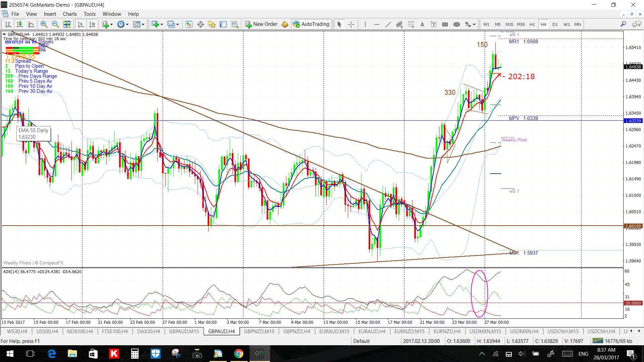Open the Insert menu
Image resolution: width=644 pixels, height=362 pixels.
coord(50,14)
